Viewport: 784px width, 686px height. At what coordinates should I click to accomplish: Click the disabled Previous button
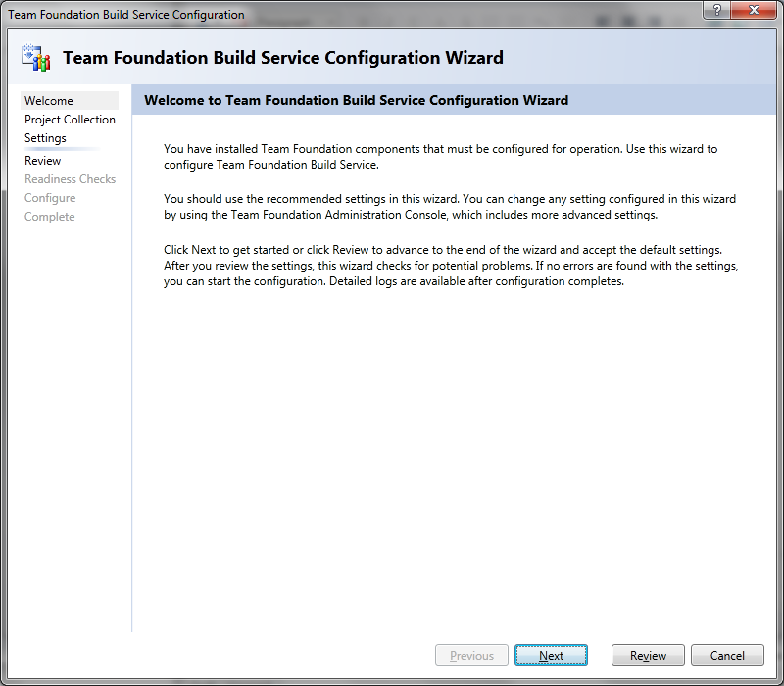point(471,655)
